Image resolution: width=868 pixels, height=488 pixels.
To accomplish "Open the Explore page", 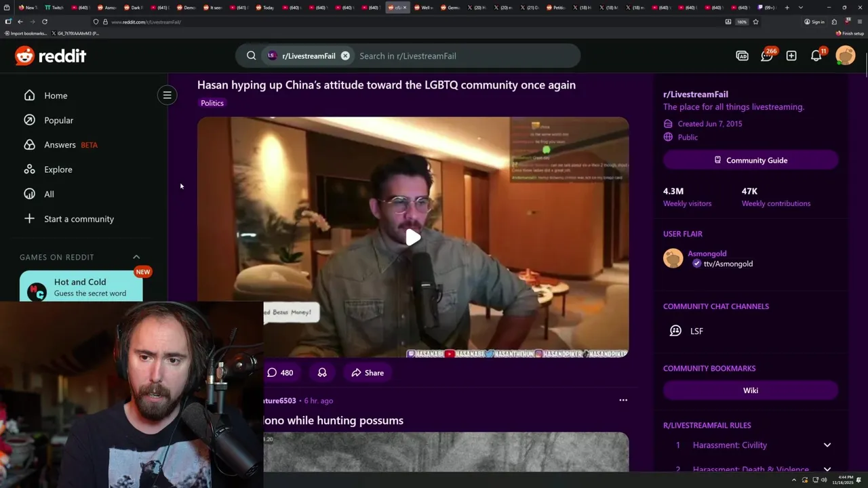I will [58, 169].
